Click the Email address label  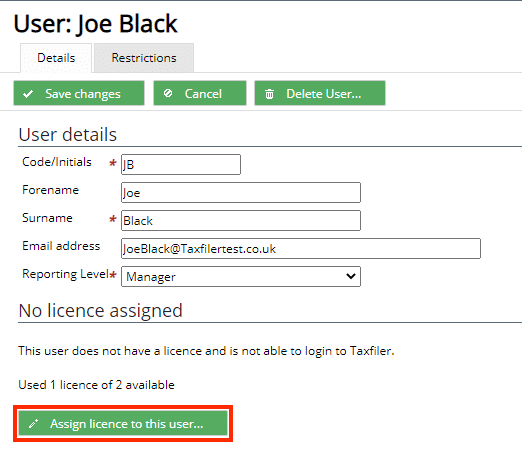[61, 246]
